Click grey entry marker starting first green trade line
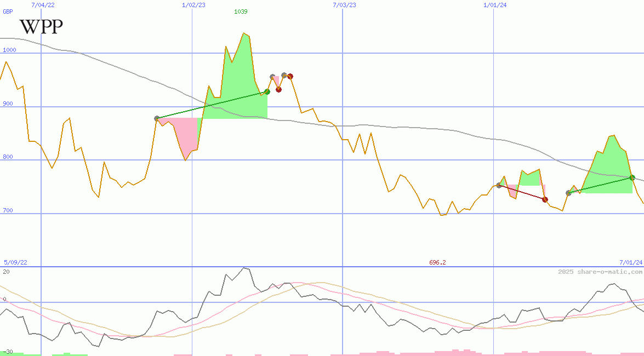 coord(157,118)
